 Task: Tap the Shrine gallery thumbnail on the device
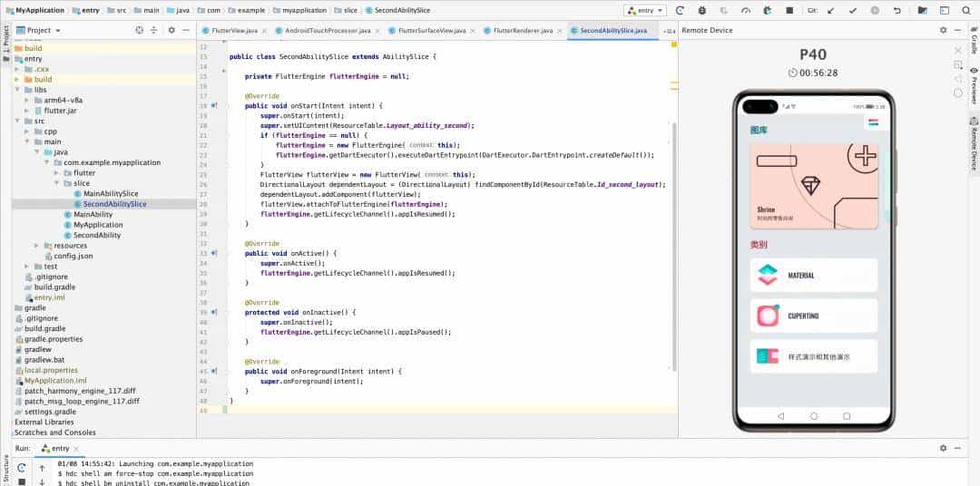[814, 185]
